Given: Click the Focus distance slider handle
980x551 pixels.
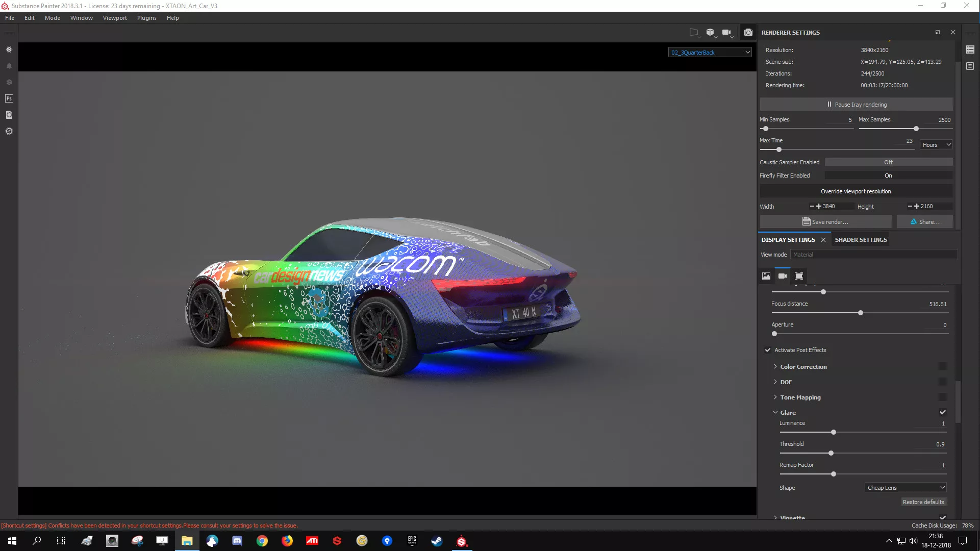Looking at the screenshot, I should [861, 313].
